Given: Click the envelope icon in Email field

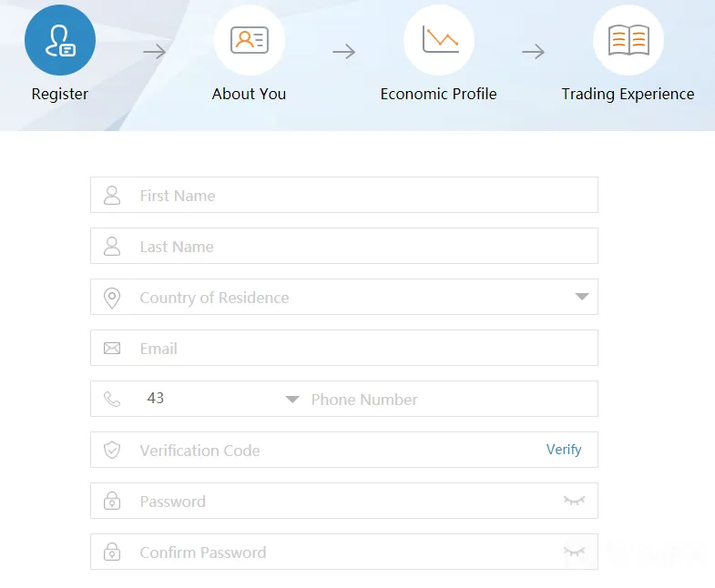Looking at the screenshot, I should [x=112, y=349].
